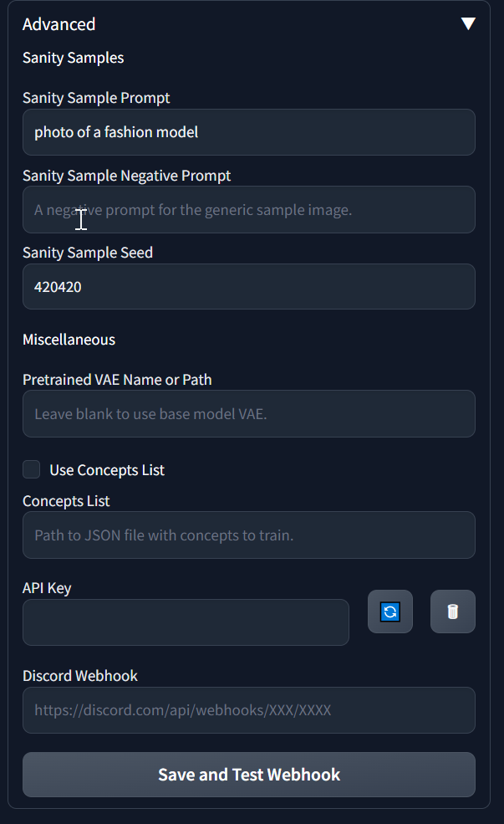Delete the API key with the trash icon
Viewport: 504px width, 824px height.
point(452,612)
